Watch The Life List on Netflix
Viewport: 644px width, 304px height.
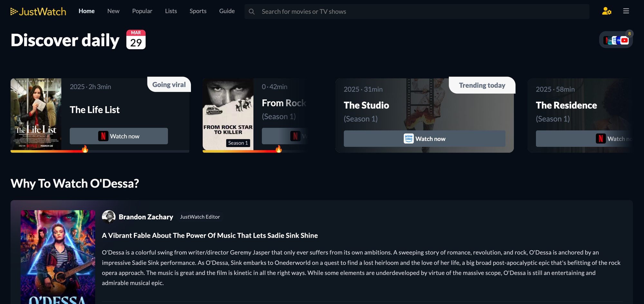pos(119,136)
